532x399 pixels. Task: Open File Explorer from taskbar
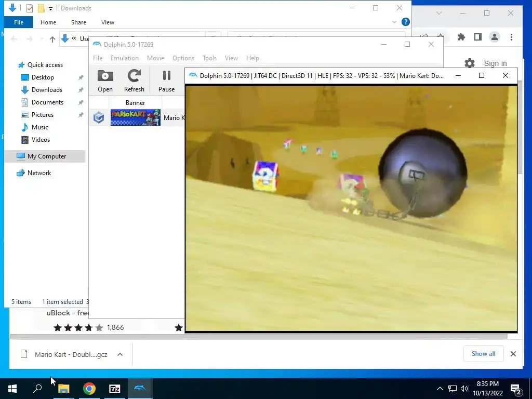(x=63, y=389)
